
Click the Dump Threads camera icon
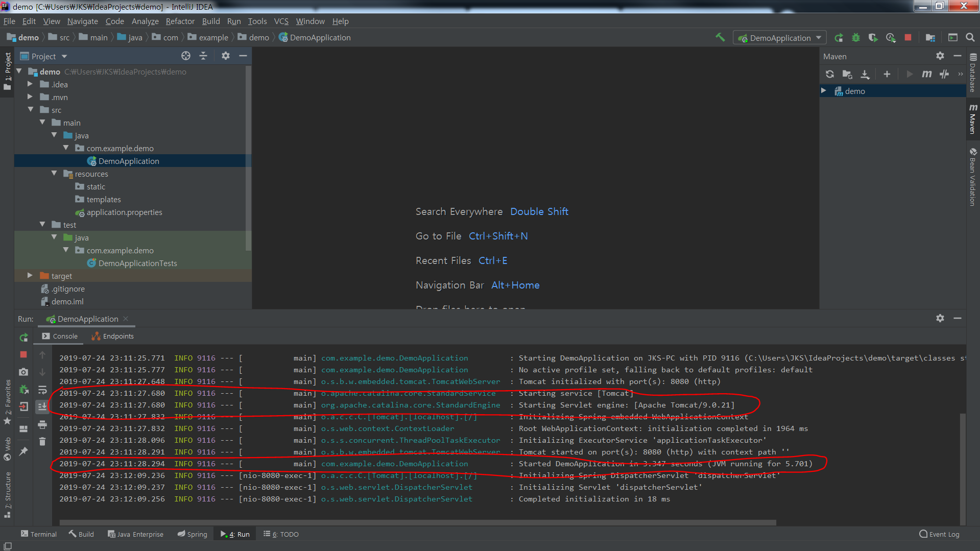(x=23, y=372)
